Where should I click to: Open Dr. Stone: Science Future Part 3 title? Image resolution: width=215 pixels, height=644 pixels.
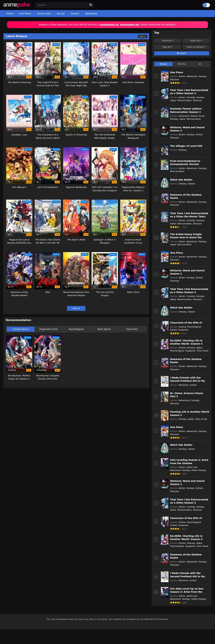click(187, 395)
